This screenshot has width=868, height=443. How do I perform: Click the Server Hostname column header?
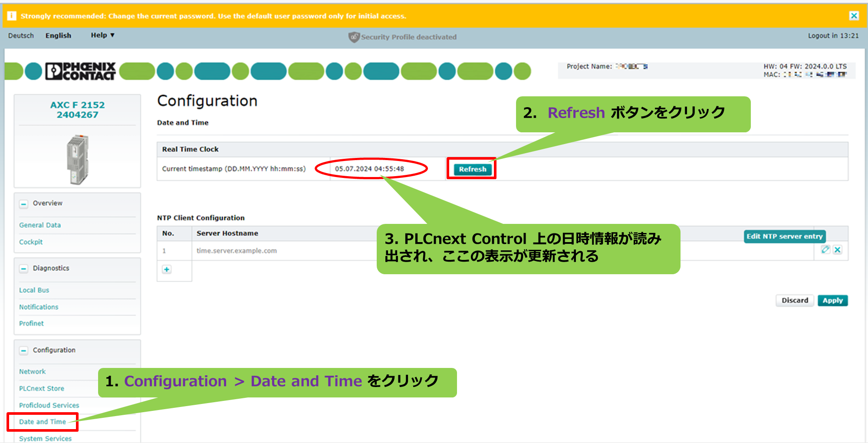coord(227,233)
